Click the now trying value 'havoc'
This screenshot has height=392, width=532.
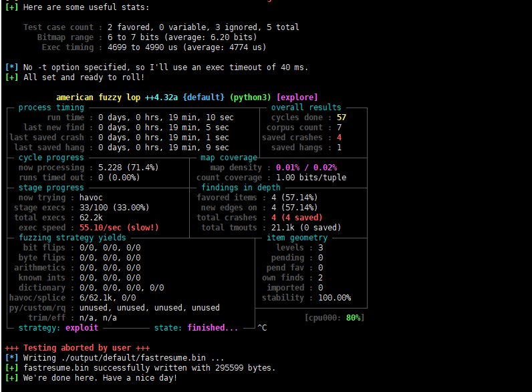91,198
